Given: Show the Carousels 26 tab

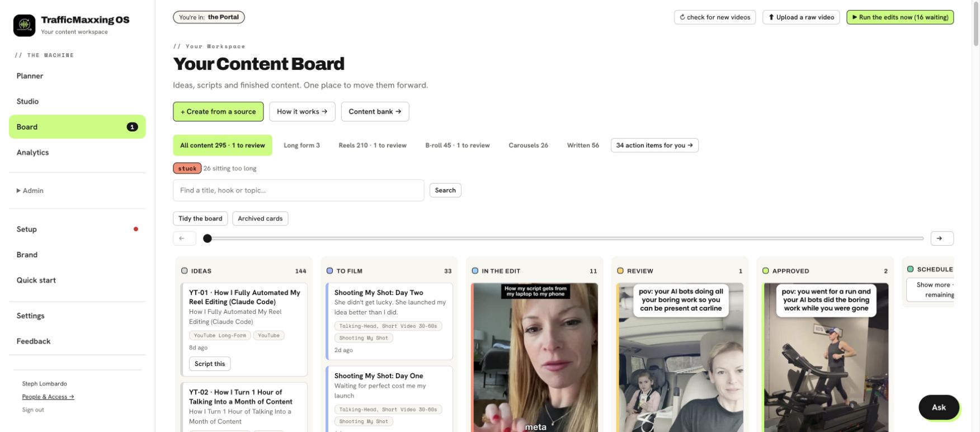Looking at the screenshot, I should pos(528,145).
